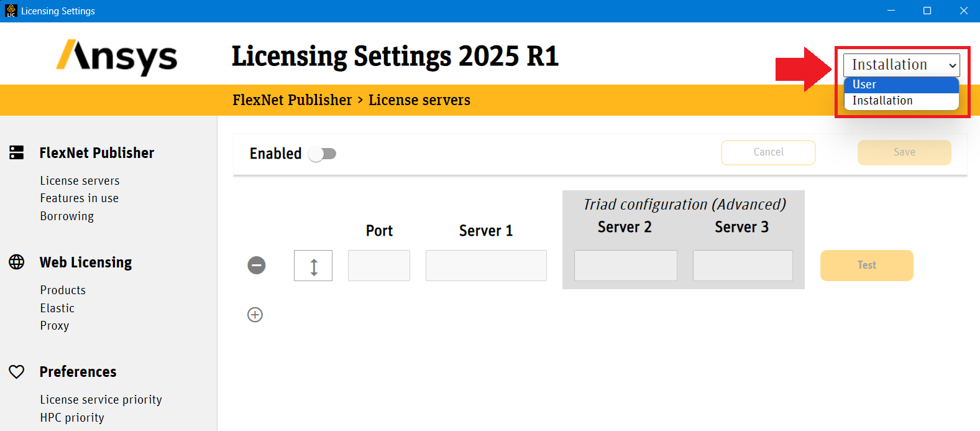The image size is (980, 431).
Task: Click the Port input field
Action: coord(379,266)
